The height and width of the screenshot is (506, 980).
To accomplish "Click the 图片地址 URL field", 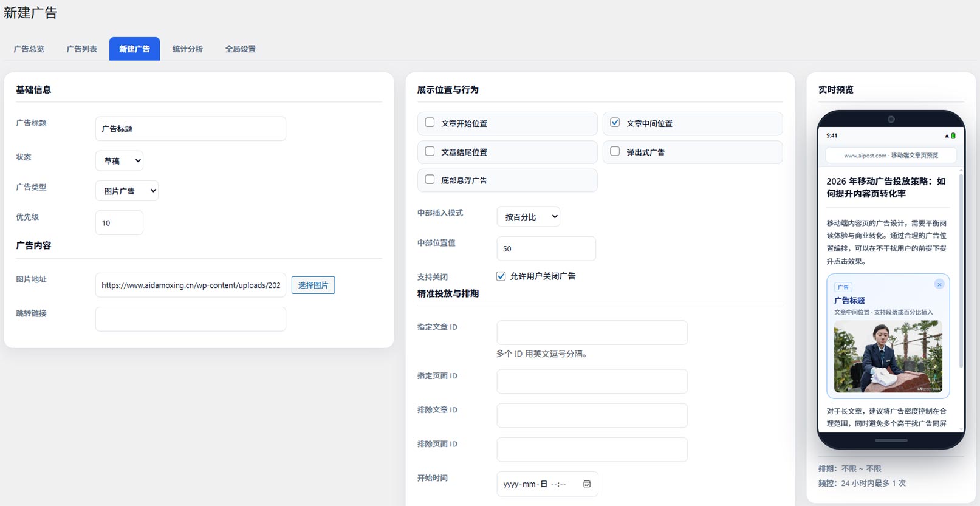I will (190, 285).
